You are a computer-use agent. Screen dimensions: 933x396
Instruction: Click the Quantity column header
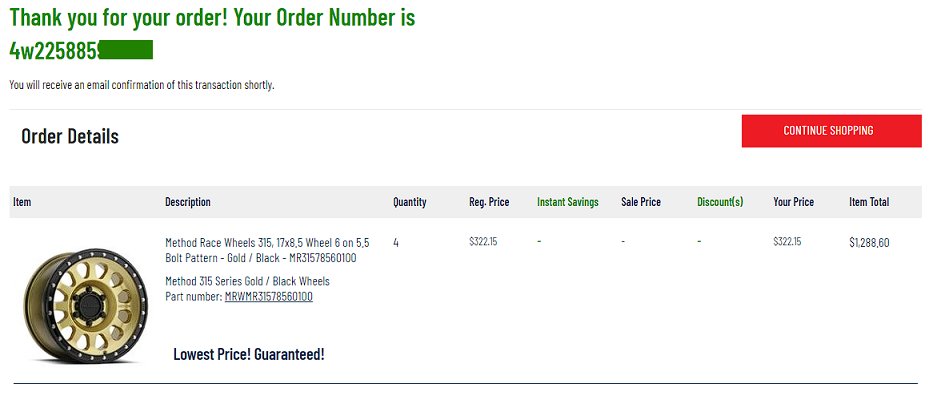click(x=409, y=202)
